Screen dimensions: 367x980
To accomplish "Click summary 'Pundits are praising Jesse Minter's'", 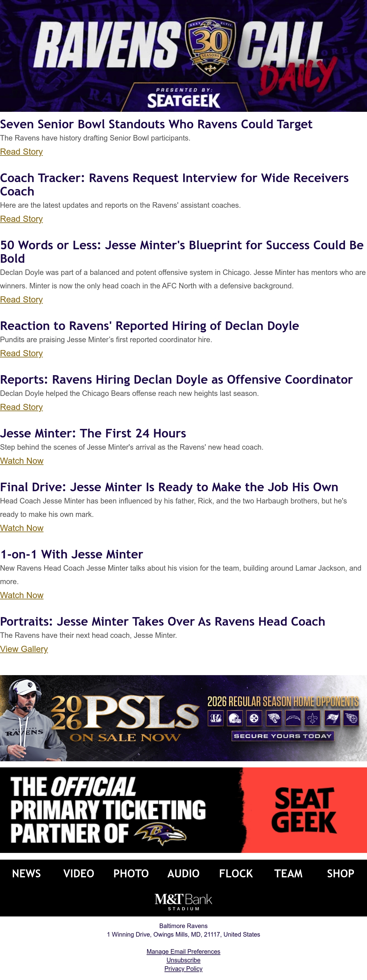I will point(106,340).
